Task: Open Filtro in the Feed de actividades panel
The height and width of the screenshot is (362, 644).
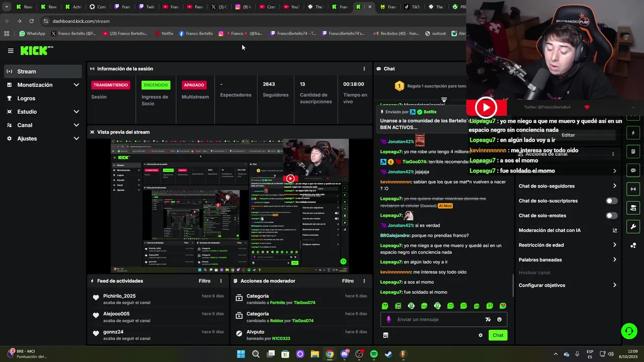Action: pyautogui.click(x=205, y=281)
